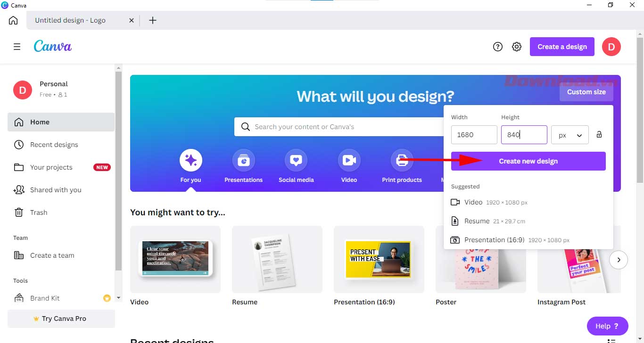This screenshot has width=644, height=343.
Task: Click the Brand Kit crown badge
Action: click(107, 298)
